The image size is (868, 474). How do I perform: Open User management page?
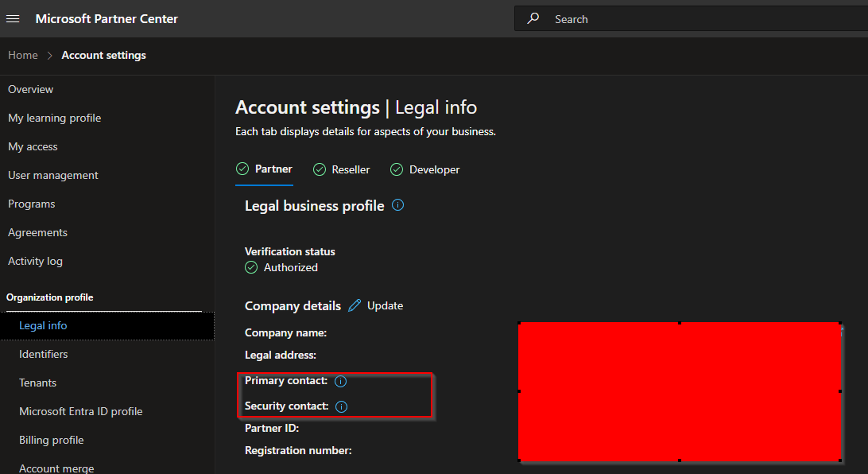click(x=53, y=175)
